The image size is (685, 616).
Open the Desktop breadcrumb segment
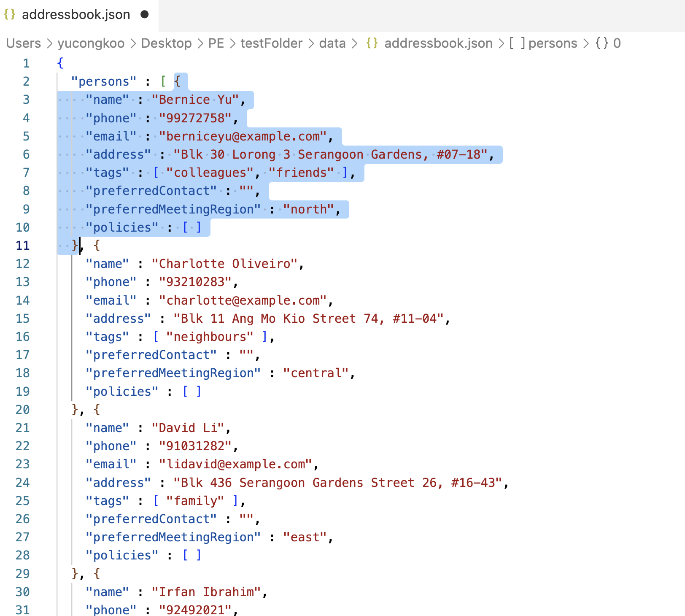pos(166,43)
